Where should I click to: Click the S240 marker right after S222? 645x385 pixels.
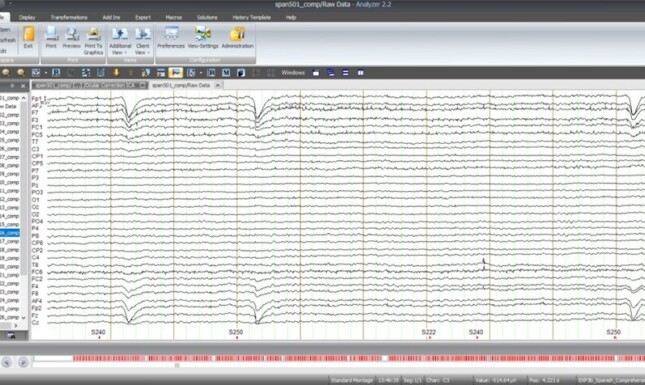[476, 332]
